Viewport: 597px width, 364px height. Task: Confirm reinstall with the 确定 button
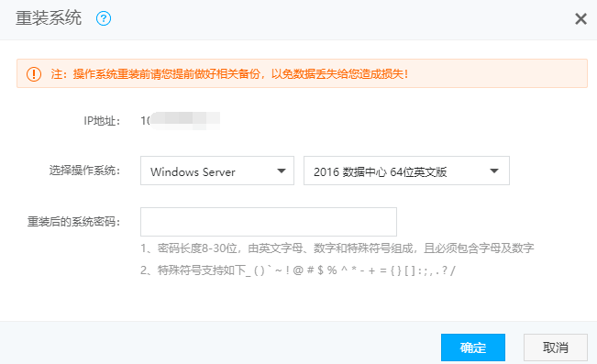tap(473, 347)
